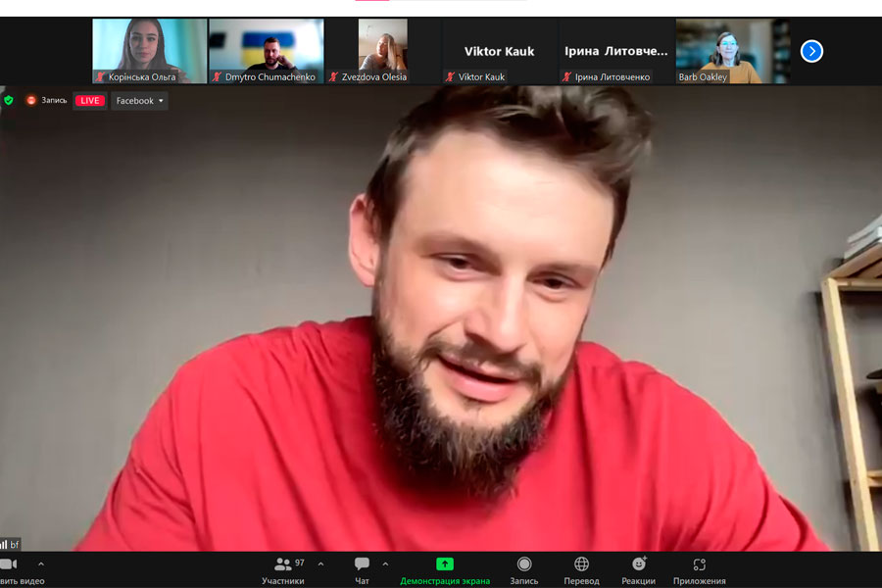The image size is (882, 588).
Task: Open Reactions smiley icon
Action: (639, 563)
